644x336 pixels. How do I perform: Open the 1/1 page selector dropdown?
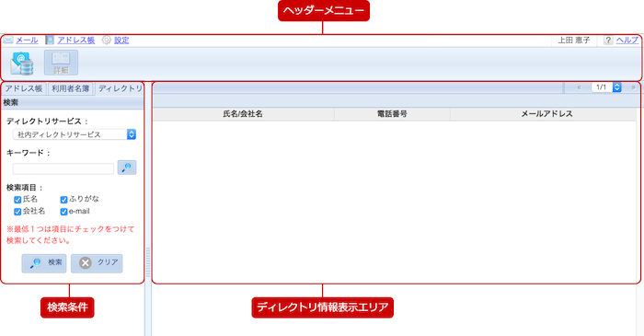point(606,87)
